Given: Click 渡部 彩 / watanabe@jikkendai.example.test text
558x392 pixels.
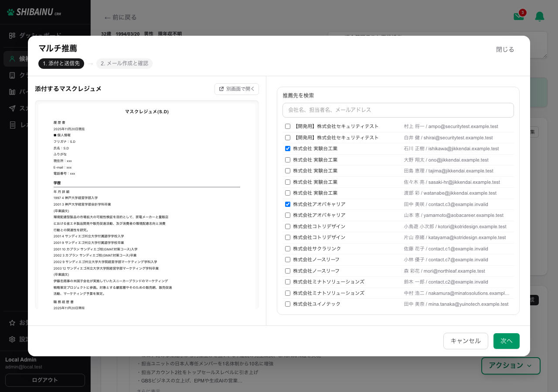Looking at the screenshot, I should 450,193.
